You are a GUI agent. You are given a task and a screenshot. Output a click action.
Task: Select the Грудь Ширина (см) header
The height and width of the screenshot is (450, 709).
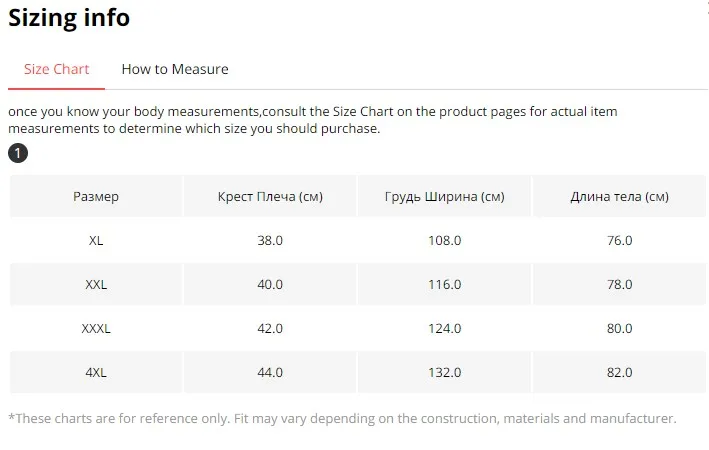(x=444, y=197)
